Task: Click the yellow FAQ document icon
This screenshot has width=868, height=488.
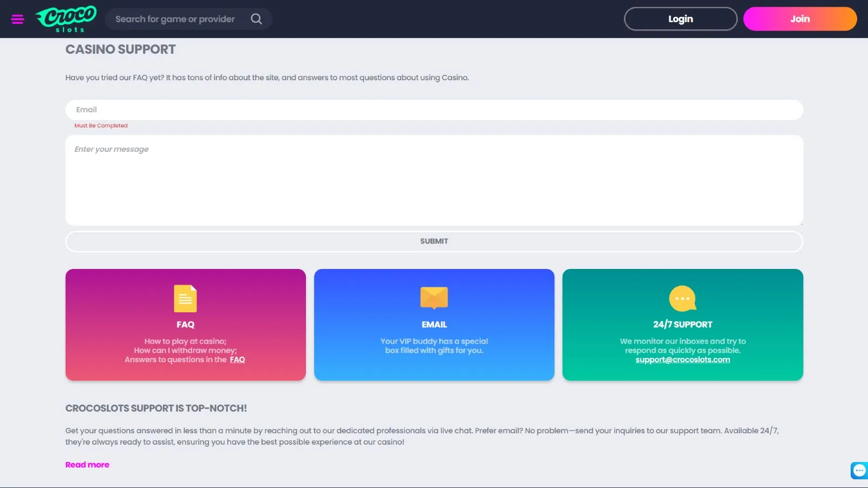Action: tap(185, 298)
